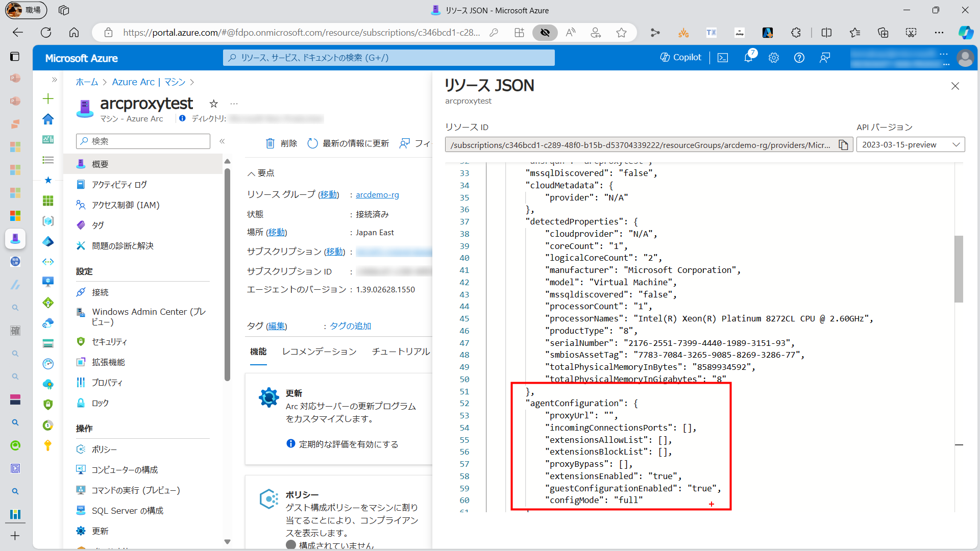
Task: Switch to レコメンデーション tab
Action: pyautogui.click(x=319, y=352)
